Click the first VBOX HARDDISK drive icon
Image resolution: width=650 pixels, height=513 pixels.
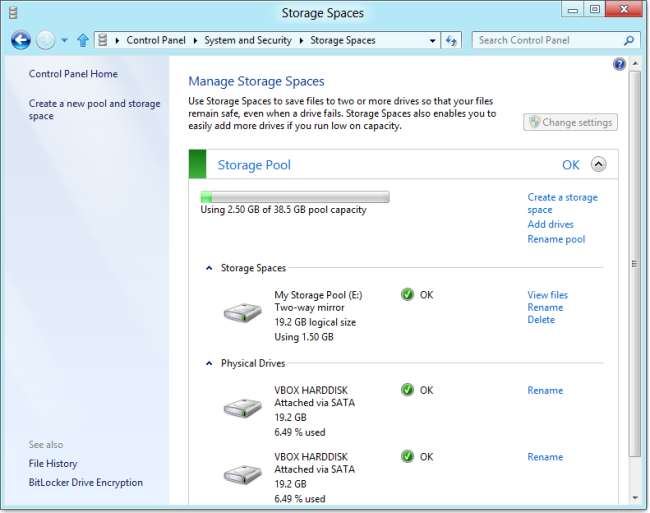[242, 408]
